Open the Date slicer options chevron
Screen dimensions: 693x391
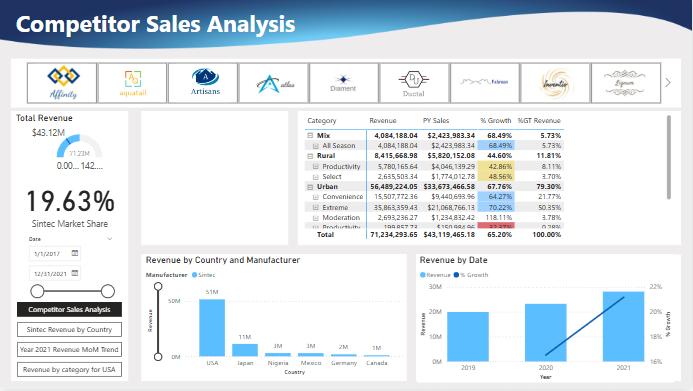coord(110,239)
